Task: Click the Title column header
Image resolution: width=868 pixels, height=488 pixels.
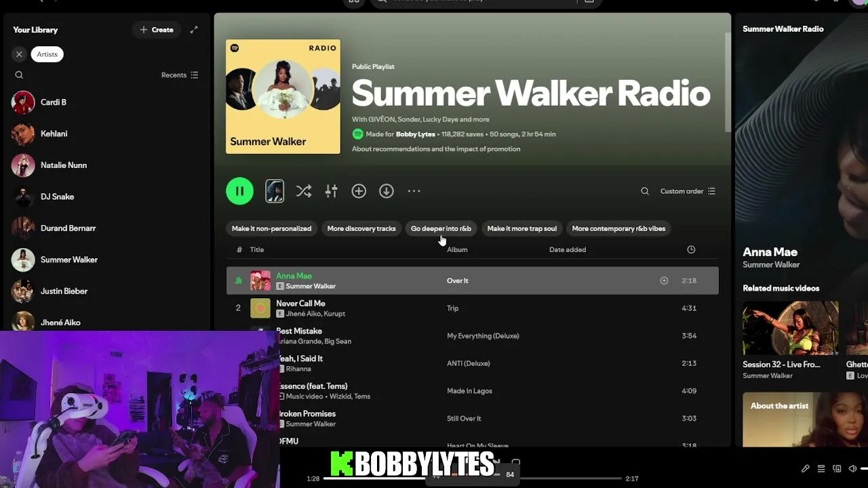Action: click(x=257, y=249)
